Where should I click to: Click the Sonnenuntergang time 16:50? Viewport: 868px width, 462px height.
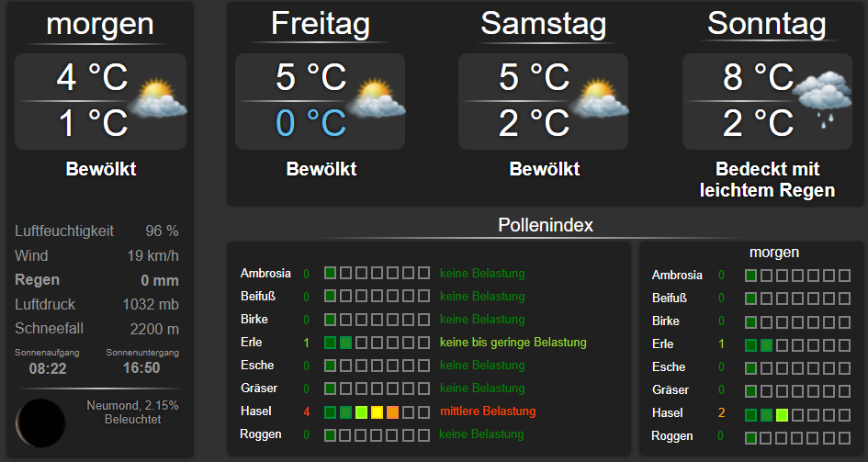[x=141, y=368]
